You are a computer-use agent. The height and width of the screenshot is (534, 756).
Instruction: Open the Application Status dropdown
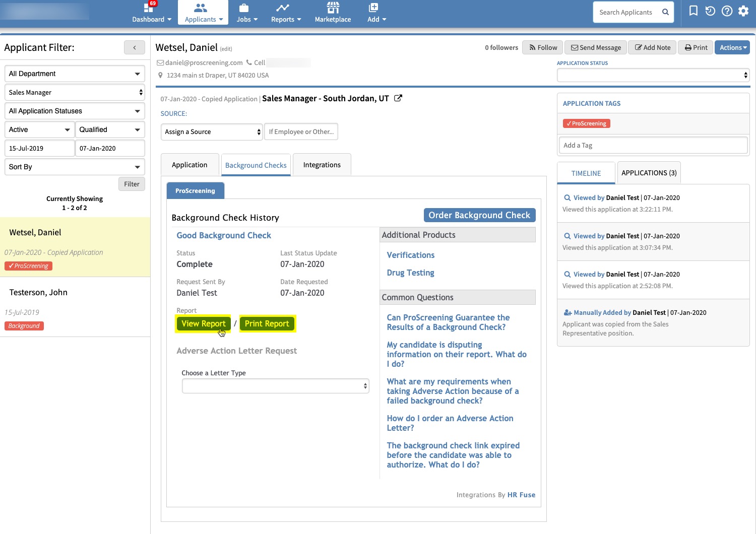tap(653, 75)
